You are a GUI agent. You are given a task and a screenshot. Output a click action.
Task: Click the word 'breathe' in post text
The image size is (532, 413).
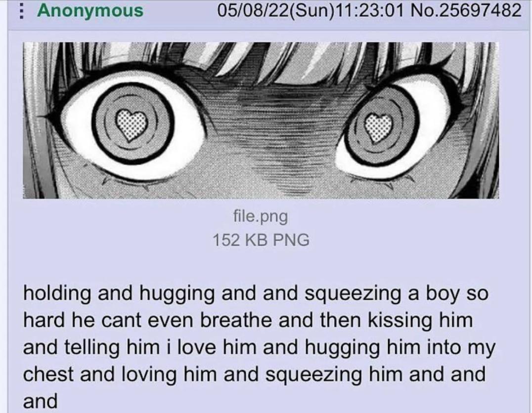coord(236,320)
